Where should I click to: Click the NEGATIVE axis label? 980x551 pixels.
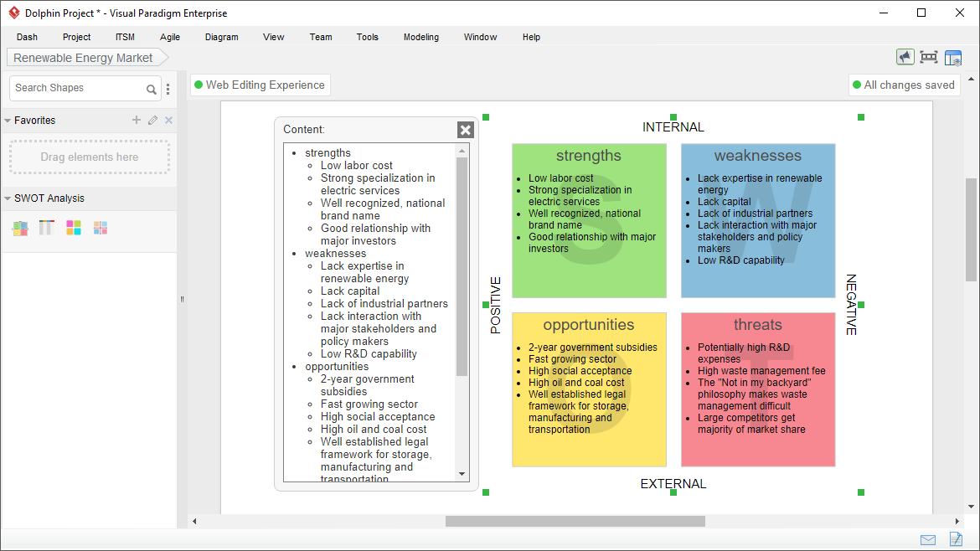(851, 305)
